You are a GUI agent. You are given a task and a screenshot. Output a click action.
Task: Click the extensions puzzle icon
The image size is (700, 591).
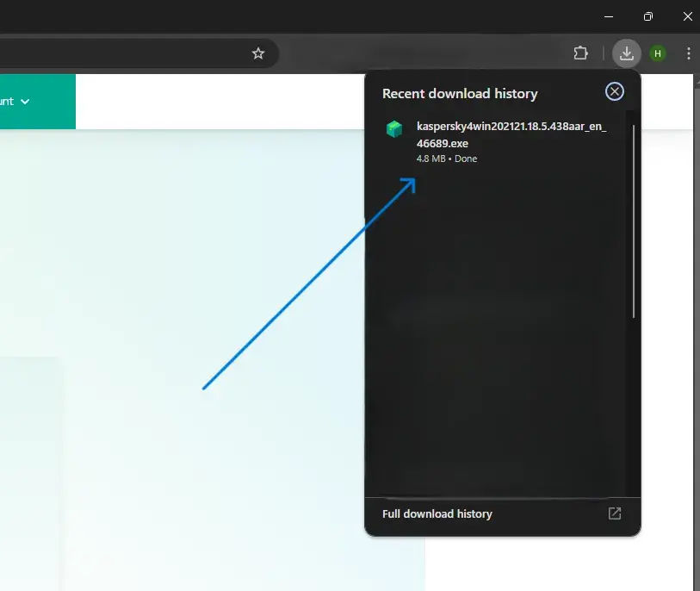[580, 53]
